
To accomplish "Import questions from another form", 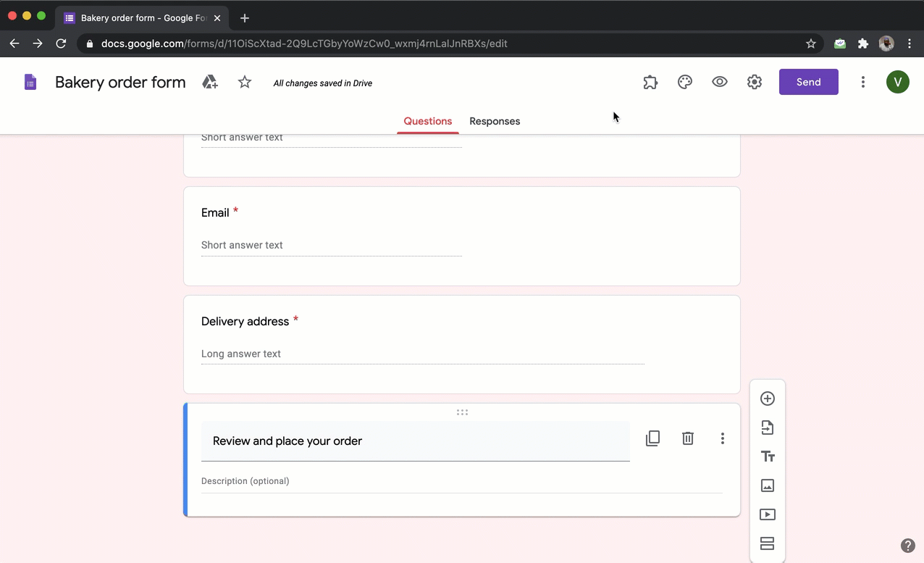I will [767, 428].
